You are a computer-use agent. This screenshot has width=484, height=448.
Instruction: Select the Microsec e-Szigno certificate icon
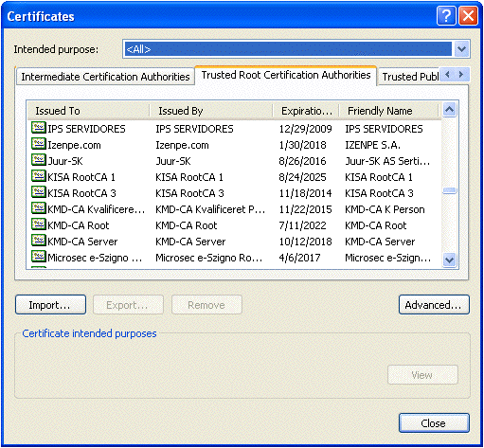click(x=39, y=257)
